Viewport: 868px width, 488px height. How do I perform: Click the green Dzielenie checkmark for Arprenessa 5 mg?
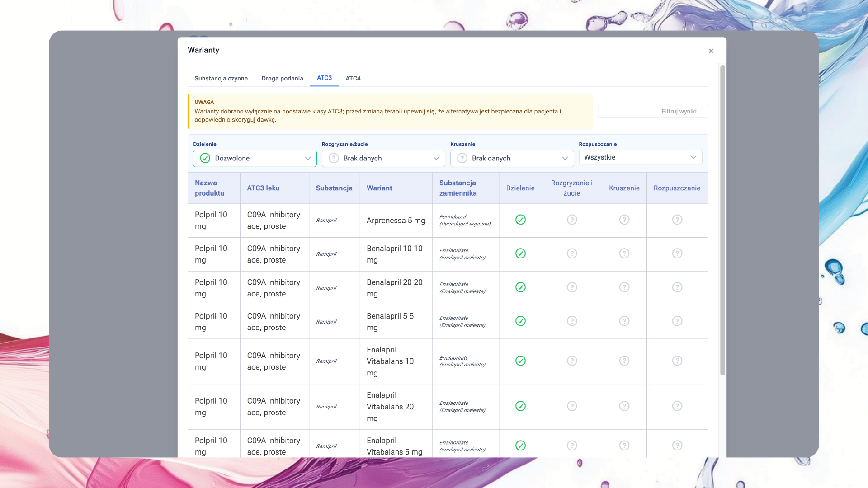point(520,220)
